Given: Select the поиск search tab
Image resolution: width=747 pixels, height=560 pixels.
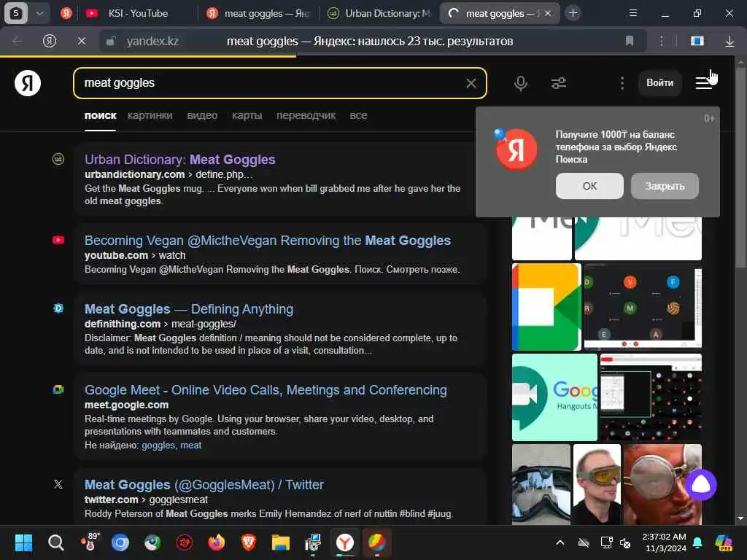Looking at the screenshot, I should 100,115.
